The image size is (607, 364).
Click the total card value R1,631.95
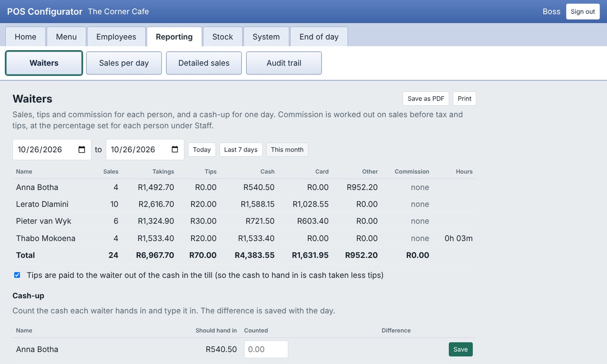[310, 255]
